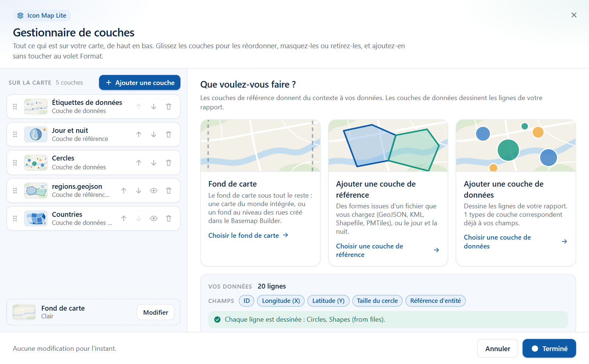Click the Countries layer name

67,215
